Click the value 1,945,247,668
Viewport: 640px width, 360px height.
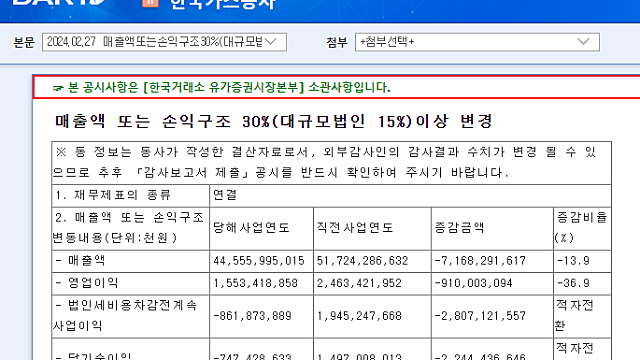359,316
